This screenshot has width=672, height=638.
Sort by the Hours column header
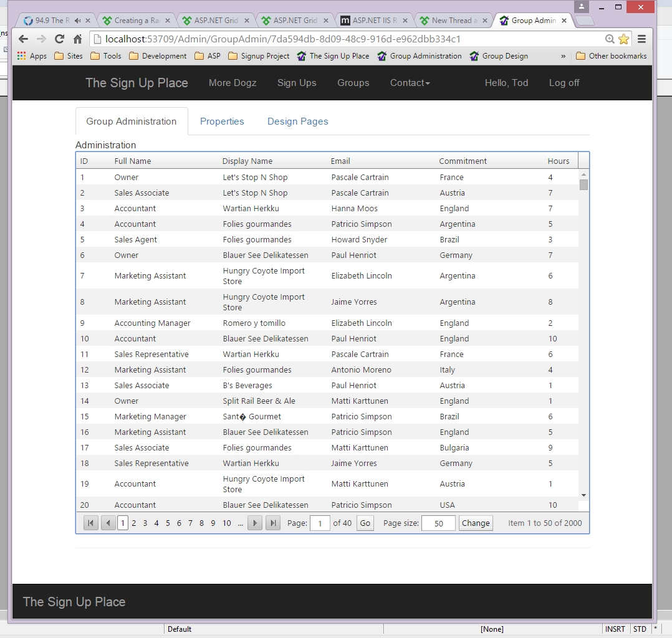(x=559, y=161)
